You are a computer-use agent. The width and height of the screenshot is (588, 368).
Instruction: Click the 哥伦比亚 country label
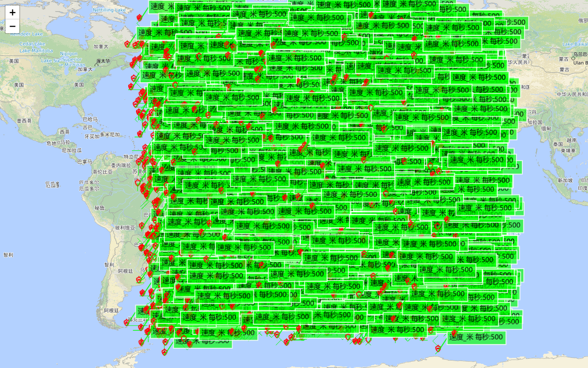pyautogui.click(x=102, y=172)
